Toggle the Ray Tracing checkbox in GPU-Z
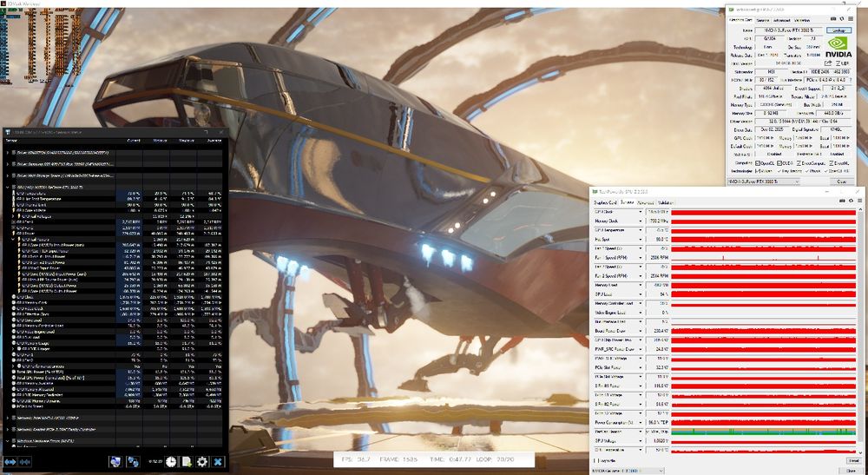The image size is (868, 475). [x=779, y=170]
